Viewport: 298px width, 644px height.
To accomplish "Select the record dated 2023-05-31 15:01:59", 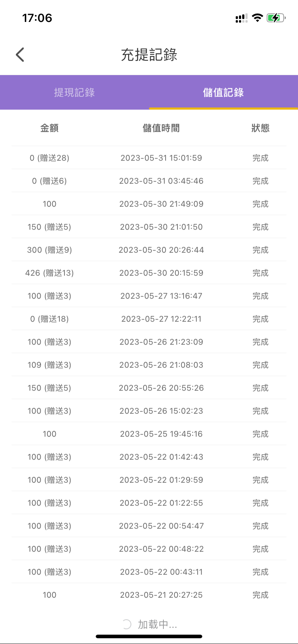I will coord(161,158).
